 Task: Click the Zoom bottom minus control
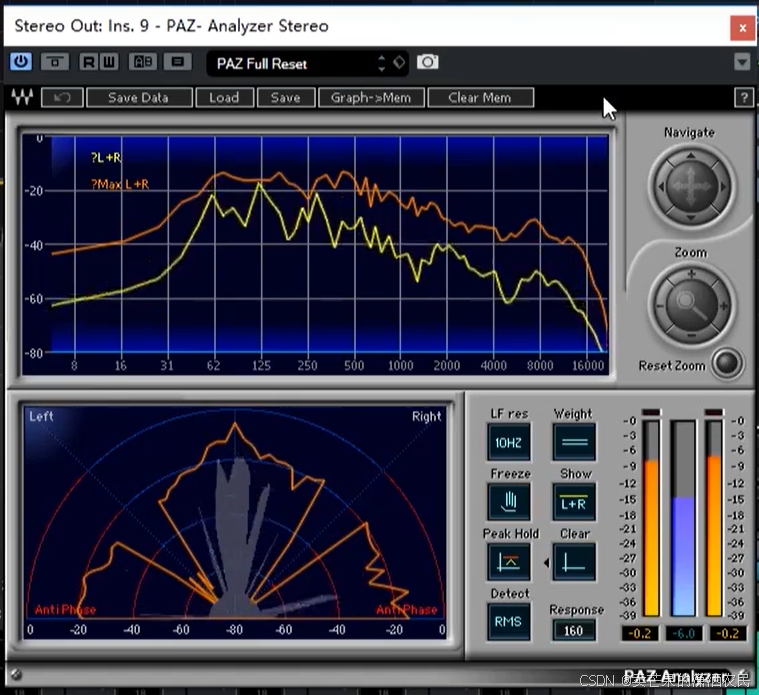pos(691,336)
